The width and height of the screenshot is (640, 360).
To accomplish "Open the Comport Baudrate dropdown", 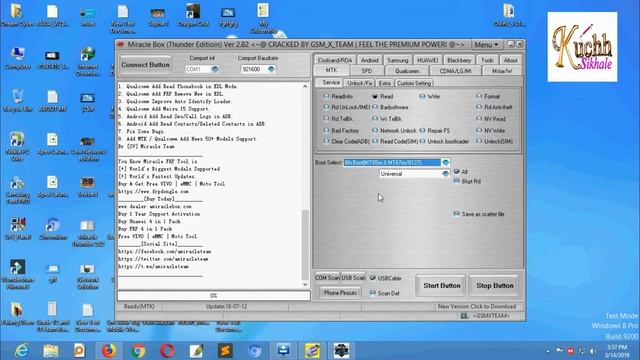I will pyautogui.click(x=271, y=69).
